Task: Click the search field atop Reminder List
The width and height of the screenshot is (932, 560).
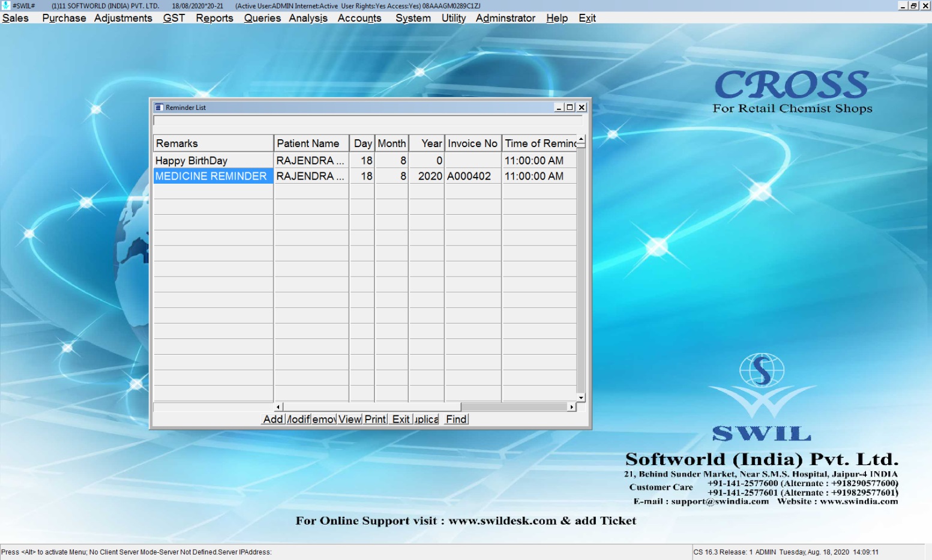Action: 368,121
